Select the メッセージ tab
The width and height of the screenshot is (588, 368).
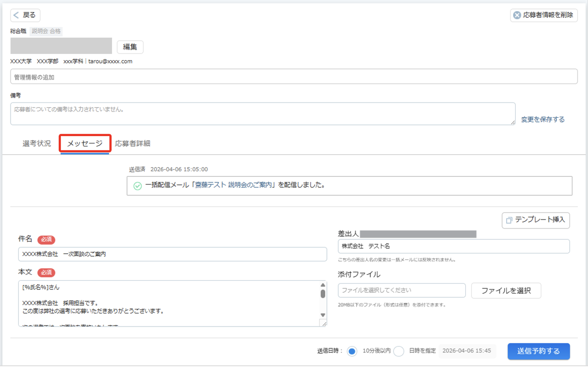pyautogui.click(x=85, y=143)
